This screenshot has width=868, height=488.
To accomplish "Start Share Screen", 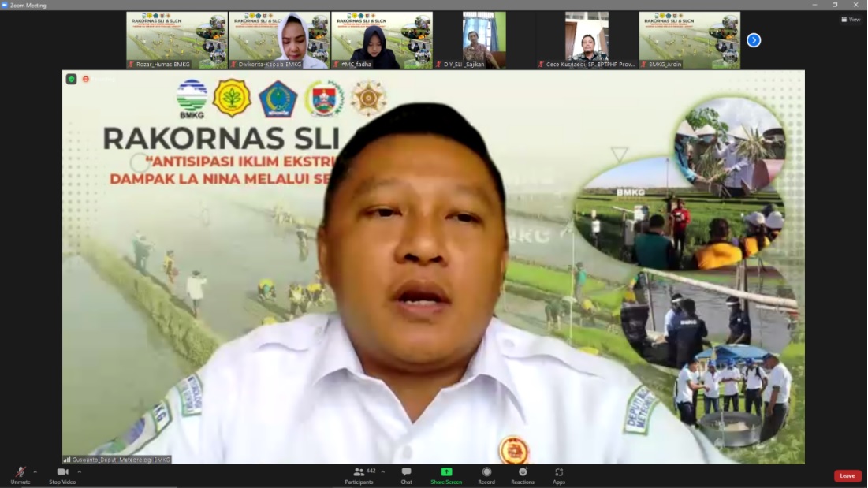I will click(x=446, y=475).
